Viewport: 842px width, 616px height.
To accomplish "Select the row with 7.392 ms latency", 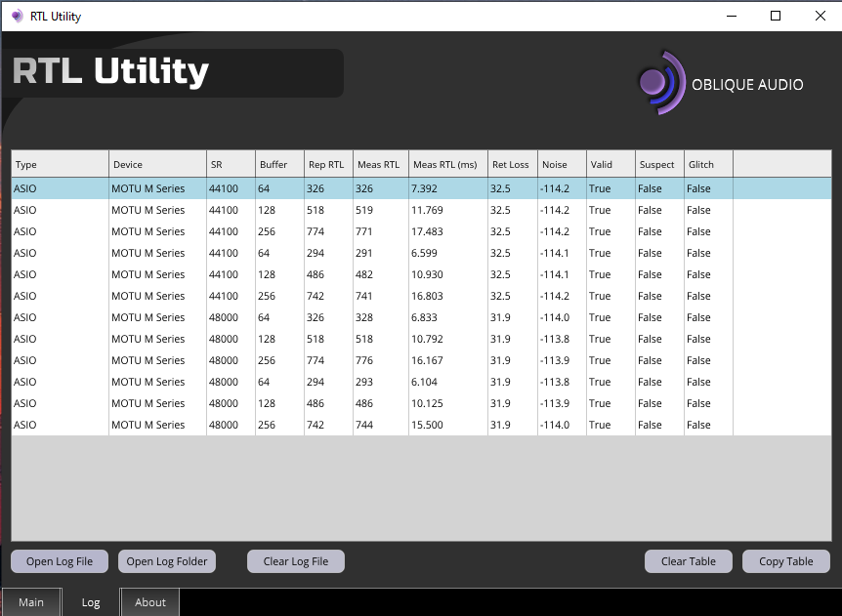I will click(422, 188).
